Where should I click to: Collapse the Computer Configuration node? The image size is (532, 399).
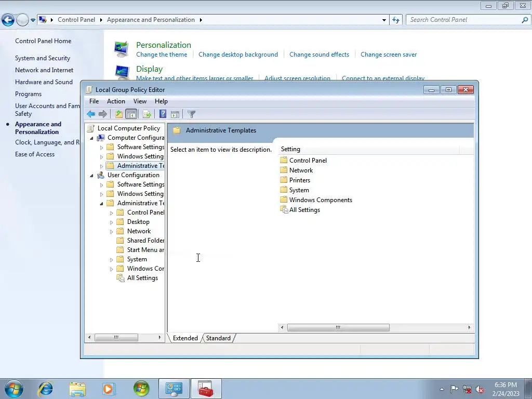[91, 138]
